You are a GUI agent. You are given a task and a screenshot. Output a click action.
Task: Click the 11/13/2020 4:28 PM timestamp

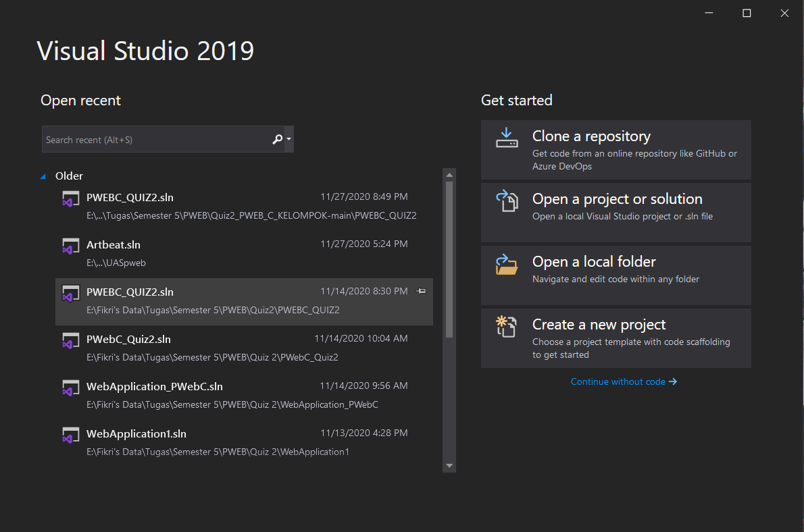tap(364, 433)
